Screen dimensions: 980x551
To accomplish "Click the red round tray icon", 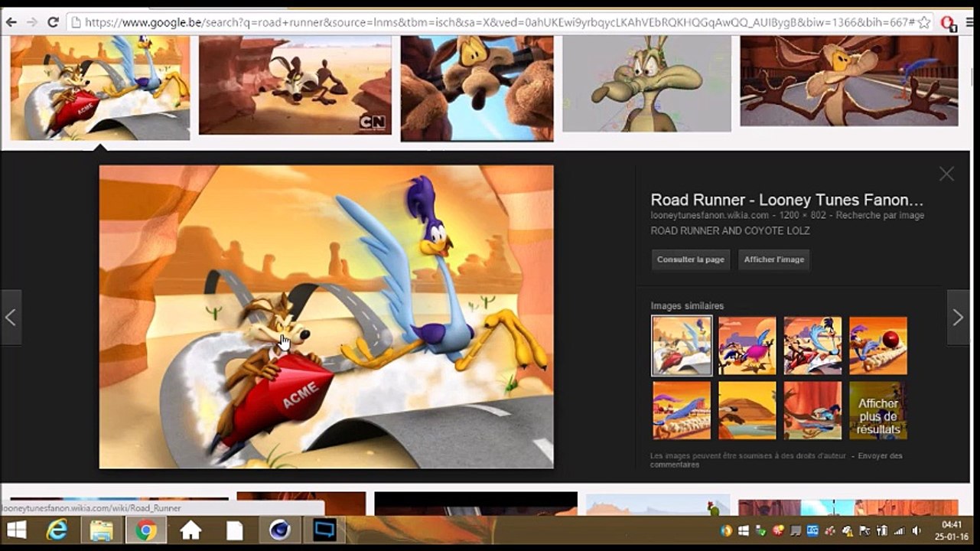I will (x=779, y=530).
